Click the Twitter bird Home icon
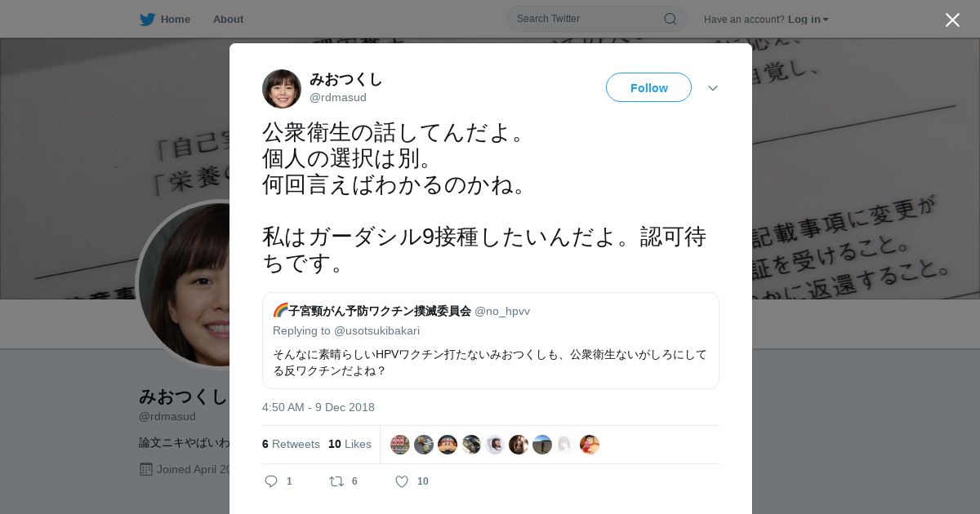980x514 pixels. click(147, 19)
